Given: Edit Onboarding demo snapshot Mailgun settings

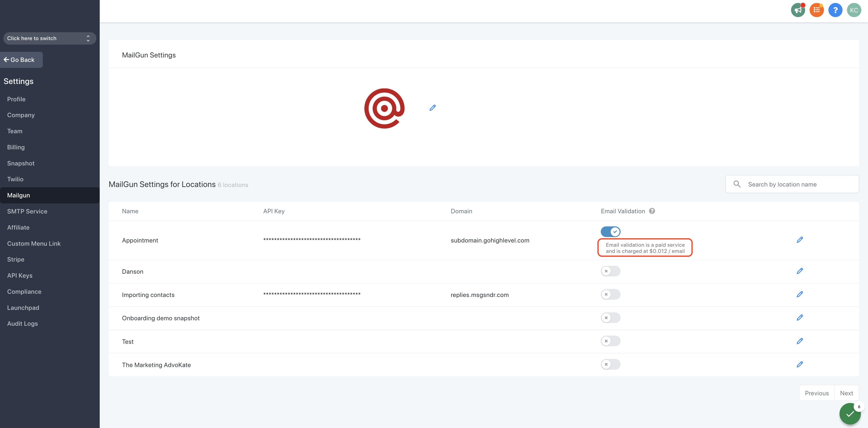Looking at the screenshot, I should pyautogui.click(x=800, y=318).
